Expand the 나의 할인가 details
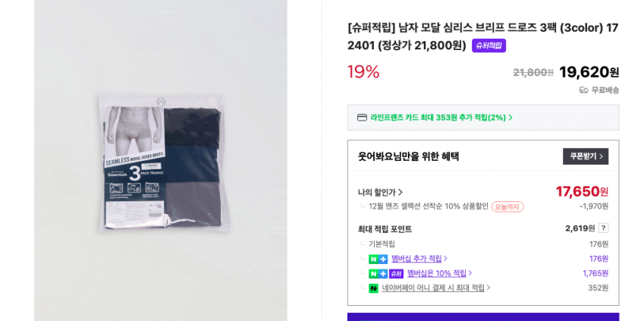This screenshot has height=321, width=644. pyautogui.click(x=380, y=192)
